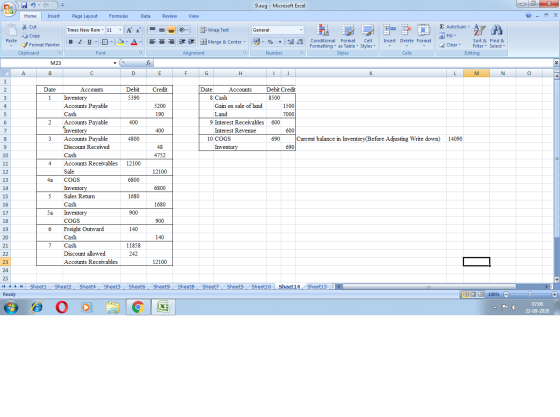
Task: Middle align the cell content
Action: (162, 30)
